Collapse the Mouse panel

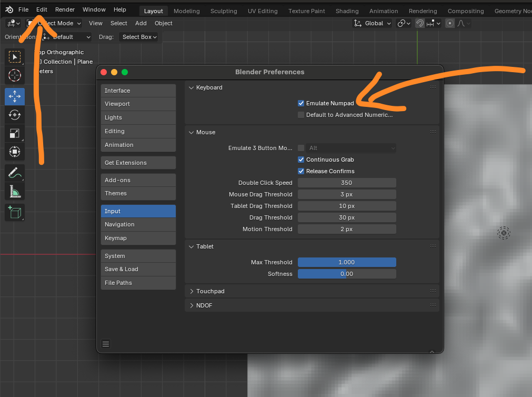[x=192, y=133]
